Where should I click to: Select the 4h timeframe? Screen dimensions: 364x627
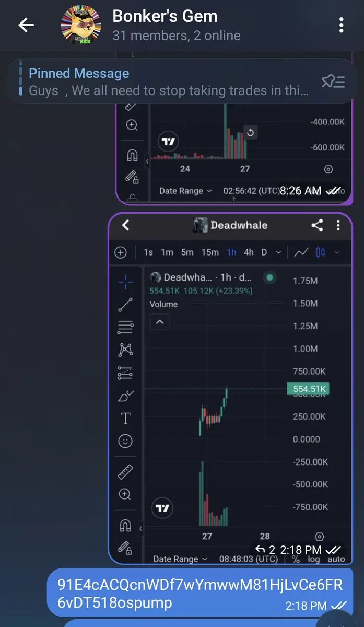[x=249, y=252]
